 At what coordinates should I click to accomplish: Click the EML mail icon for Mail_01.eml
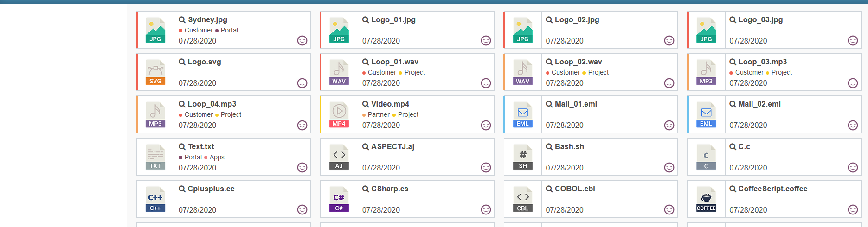[523, 115]
